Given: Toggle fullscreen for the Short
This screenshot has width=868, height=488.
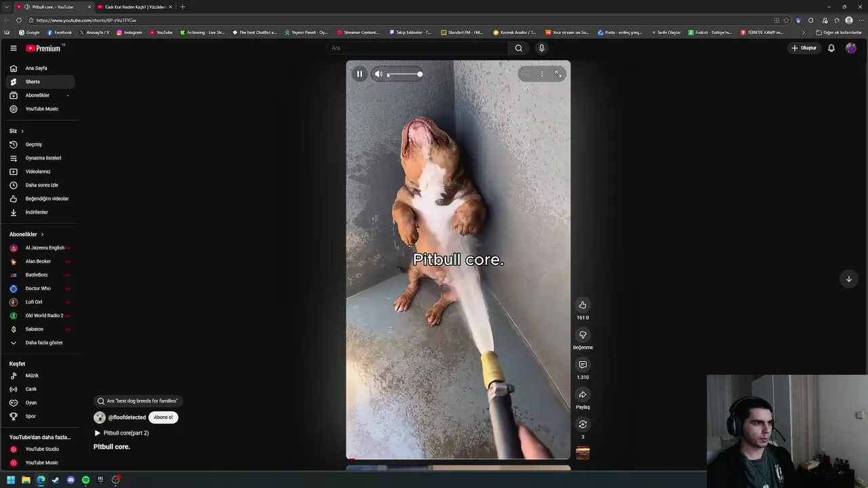Looking at the screenshot, I should (558, 74).
